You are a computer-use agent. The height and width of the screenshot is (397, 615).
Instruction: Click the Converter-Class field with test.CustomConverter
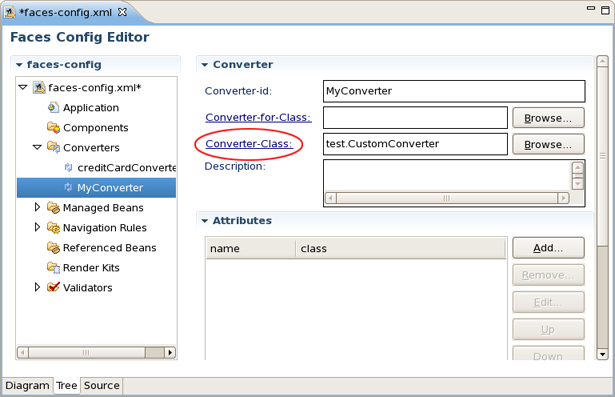click(x=415, y=144)
